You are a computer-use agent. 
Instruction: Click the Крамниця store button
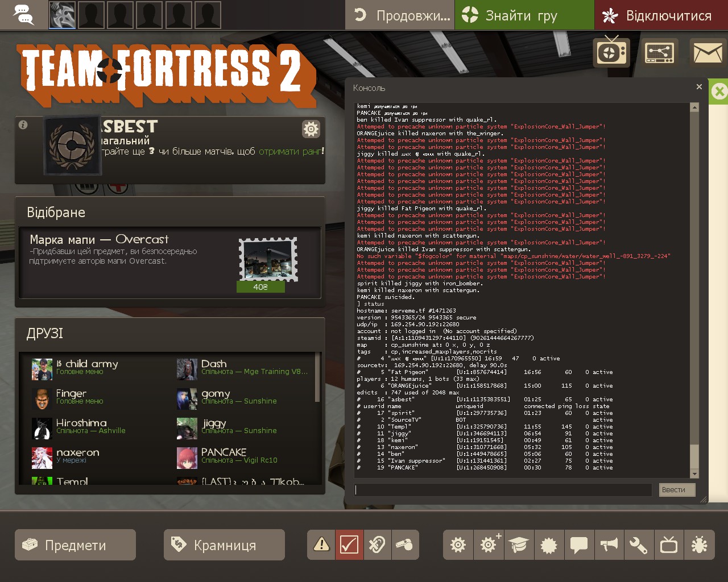coord(224,545)
